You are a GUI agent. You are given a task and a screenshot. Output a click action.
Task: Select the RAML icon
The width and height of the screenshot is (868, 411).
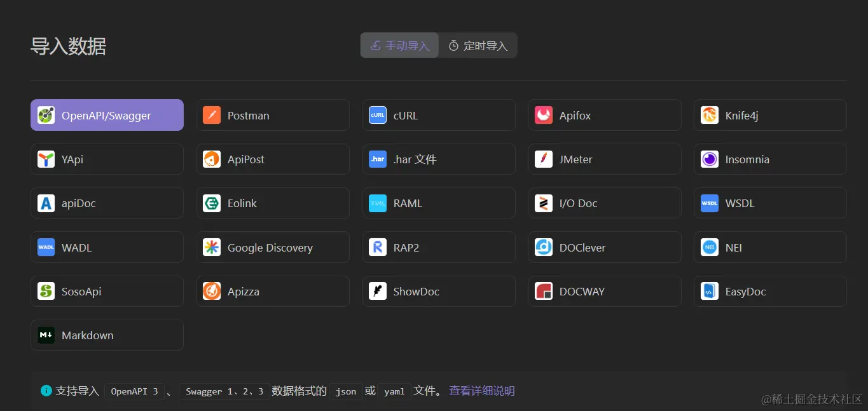[378, 203]
